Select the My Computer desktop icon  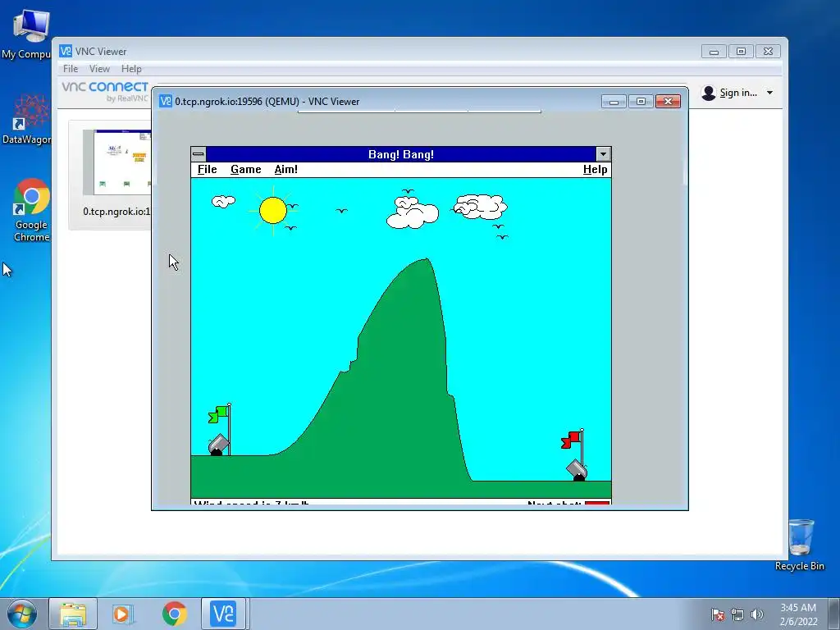[x=27, y=33]
